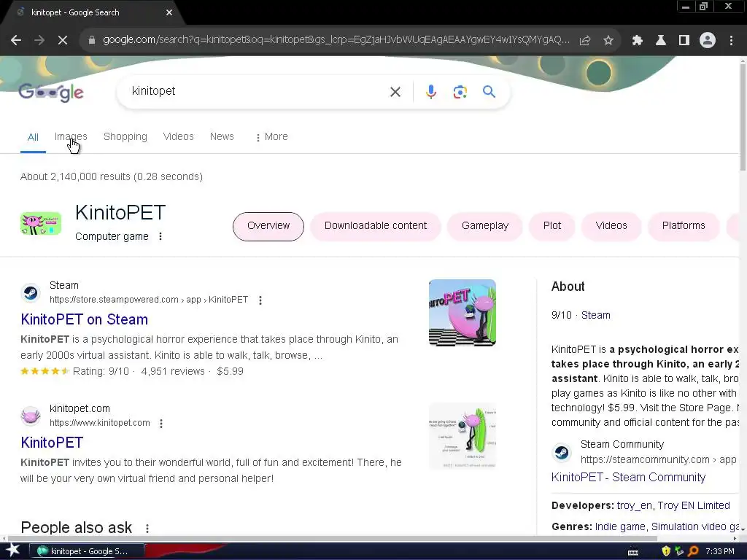Click the lock site info icon
The image size is (747, 560).
coord(91,41)
